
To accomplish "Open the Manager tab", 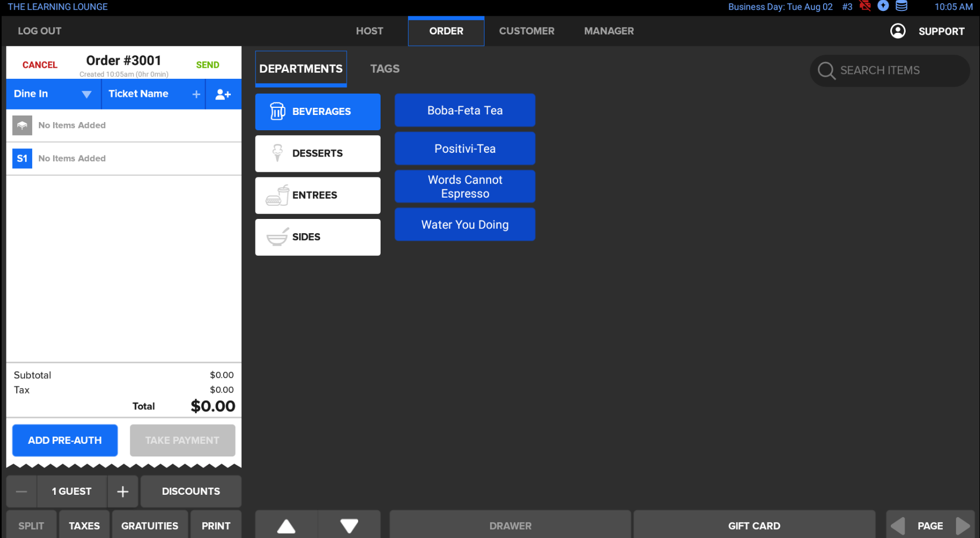I will (609, 31).
